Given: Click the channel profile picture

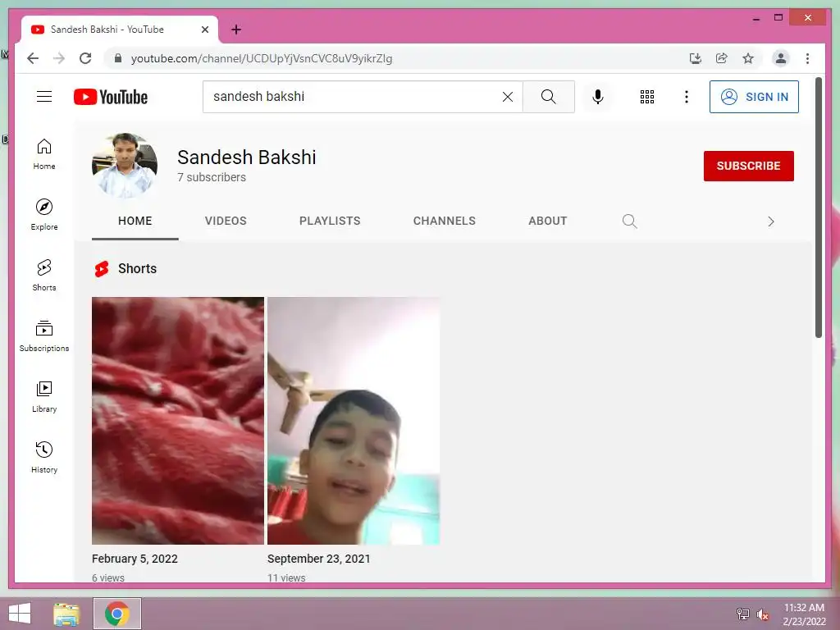Looking at the screenshot, I should (125, 166).
